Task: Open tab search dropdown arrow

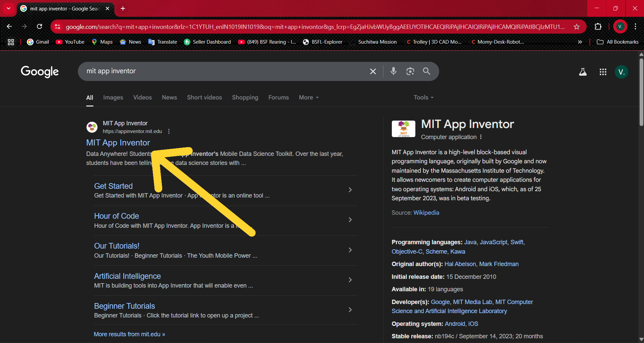Action: (8, 8)
